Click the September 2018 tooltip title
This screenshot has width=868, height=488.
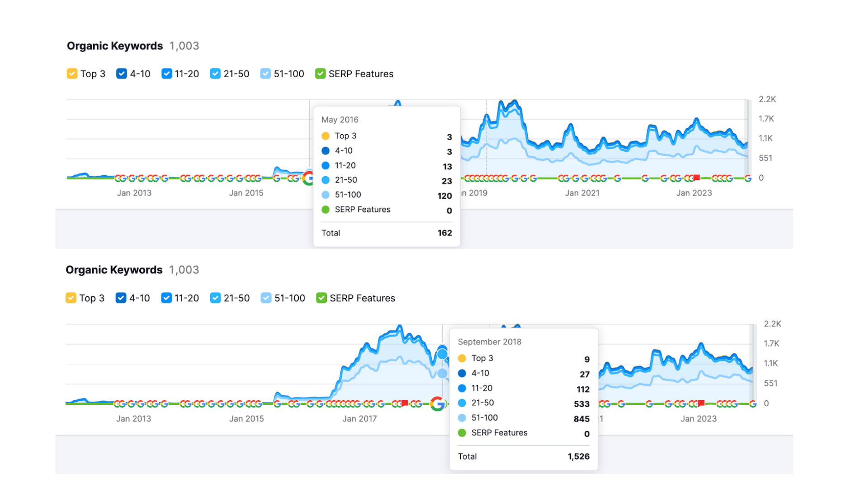490,342
